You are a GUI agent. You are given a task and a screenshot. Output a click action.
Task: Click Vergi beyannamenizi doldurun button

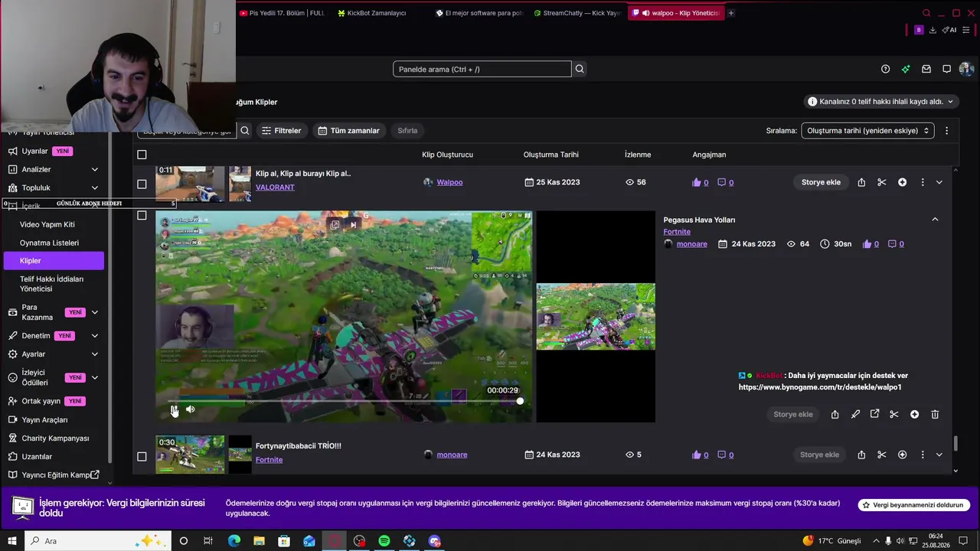[x=913, y=505]
